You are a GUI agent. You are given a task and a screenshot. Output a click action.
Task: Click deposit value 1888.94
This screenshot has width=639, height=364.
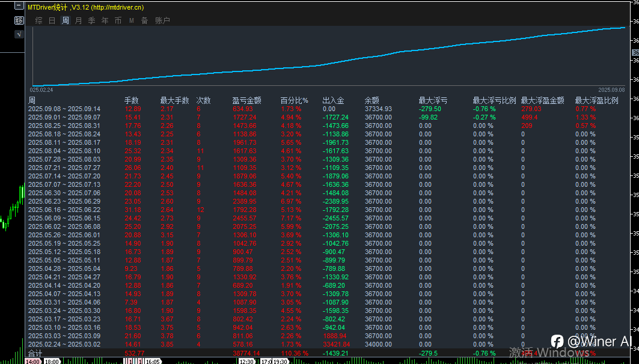click(334, 336)
